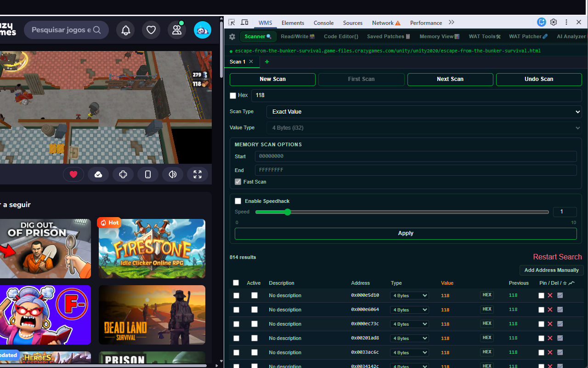Image resolution: width=588 pixels, height=368 pixels.
Task: Delete the 0x000e5d10 result row
Action: (550, 295)
